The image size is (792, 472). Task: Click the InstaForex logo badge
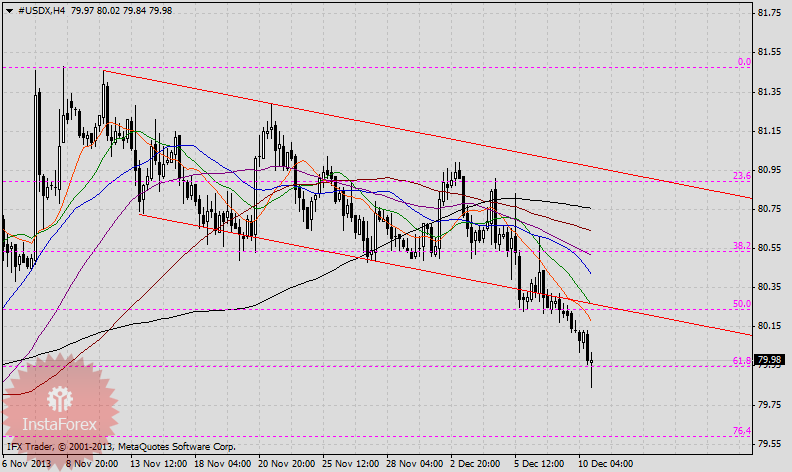click(60, 398)
